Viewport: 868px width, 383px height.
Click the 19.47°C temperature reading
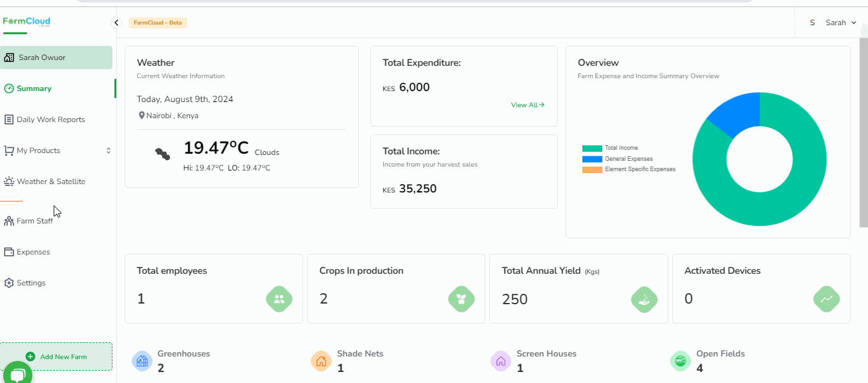coord(216,148)
